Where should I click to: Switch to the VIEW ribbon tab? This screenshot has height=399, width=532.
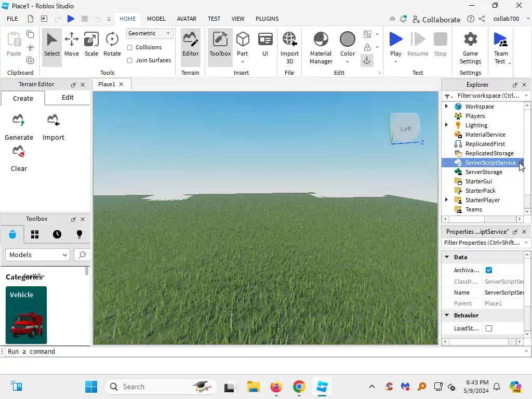(x=238, y=19)
